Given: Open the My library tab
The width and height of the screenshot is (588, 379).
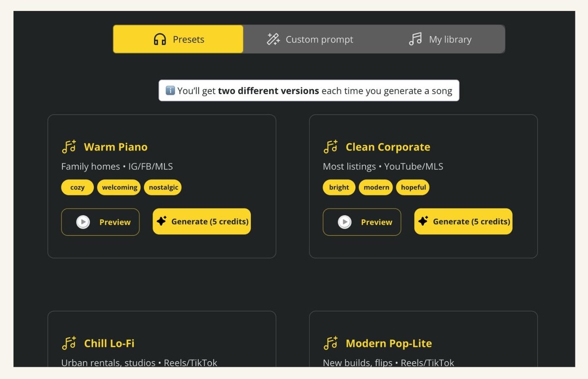Looking at the screenshot, I should 440,39.
